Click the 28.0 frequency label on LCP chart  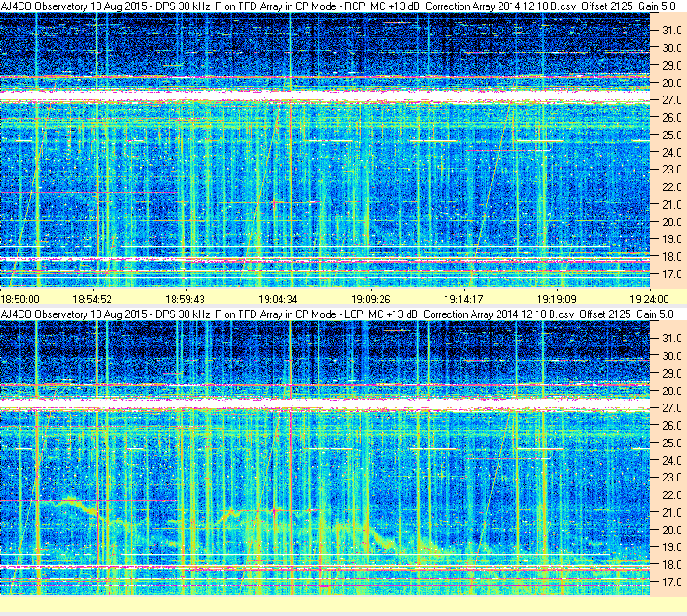pos(671,391)
